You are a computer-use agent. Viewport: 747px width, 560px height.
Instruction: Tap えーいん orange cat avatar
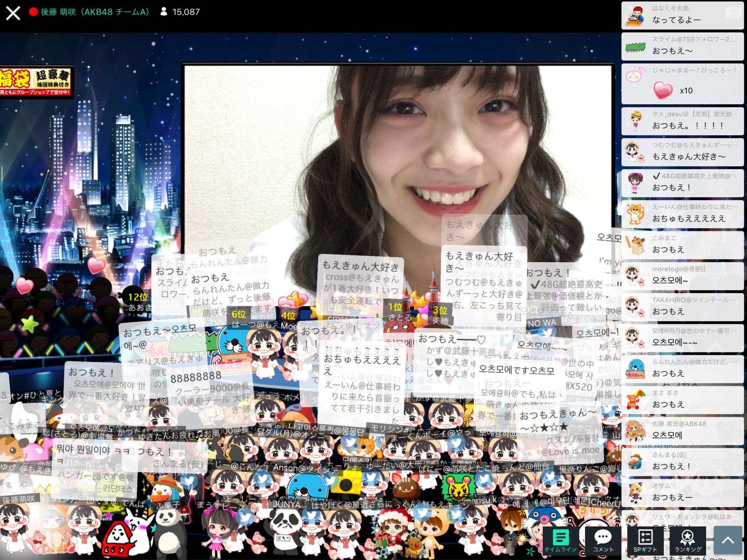(x=635, y=214)
